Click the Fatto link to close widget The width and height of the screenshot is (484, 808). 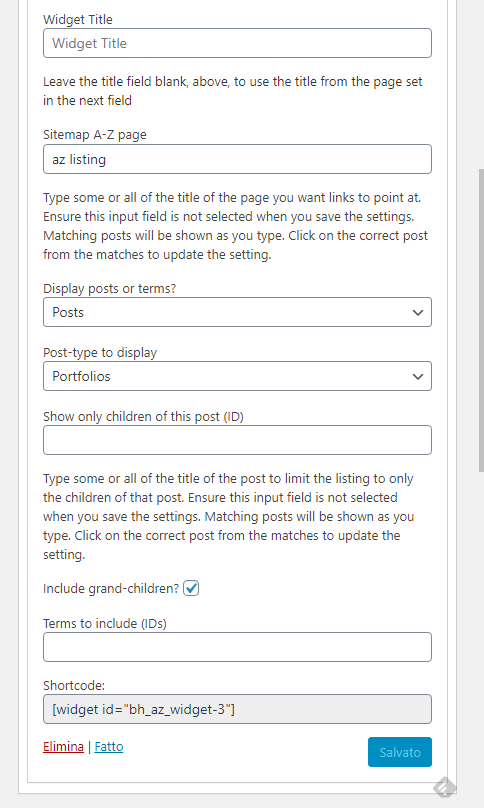109,747
